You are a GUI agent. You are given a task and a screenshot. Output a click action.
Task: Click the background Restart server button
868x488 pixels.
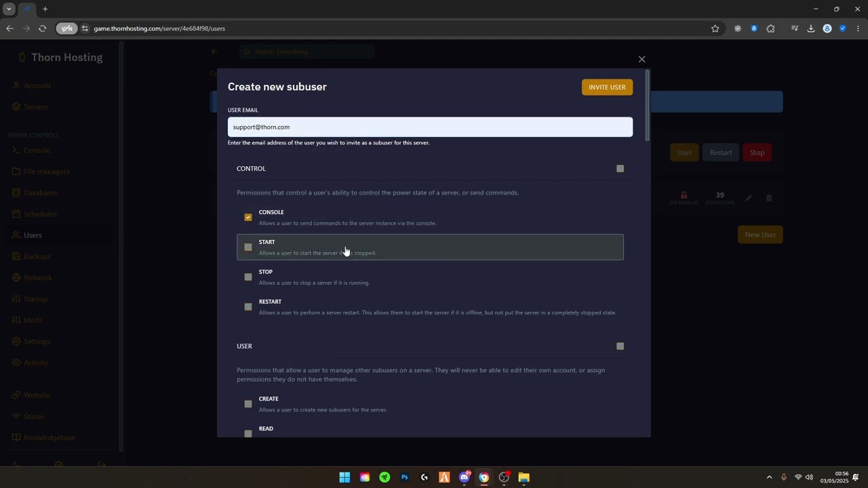coord(720,152)
